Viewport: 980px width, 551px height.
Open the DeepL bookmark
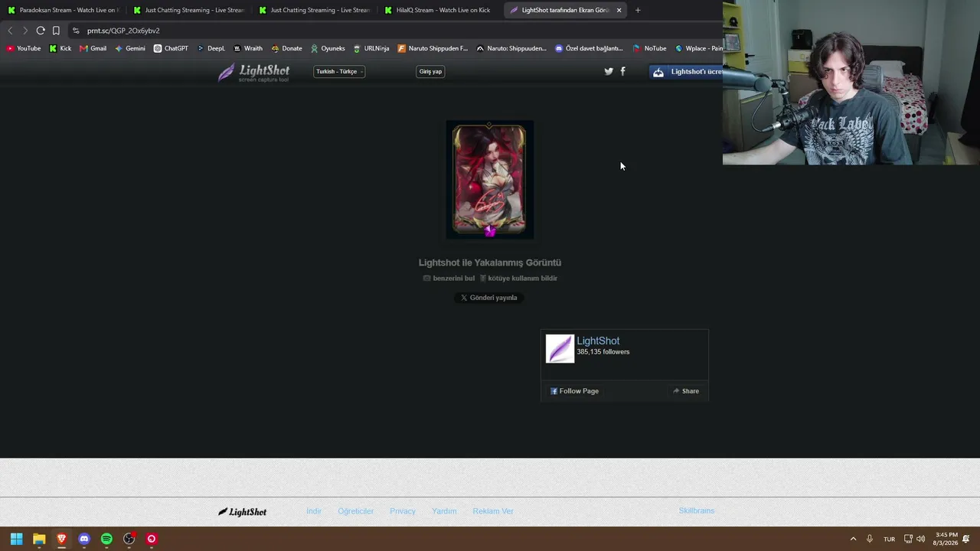tap(211, 48)
